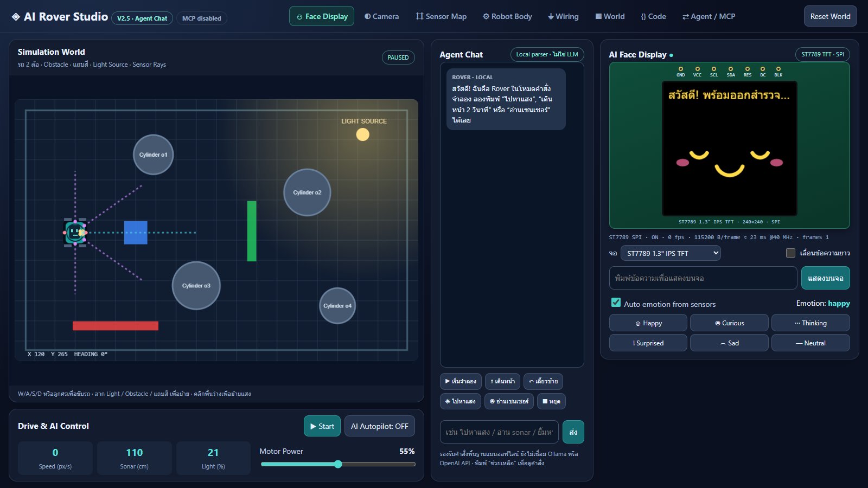The image size is (868, 488).
Task: Click the ไปหาแสง go-to-light chip
Action: coord(461,401)
